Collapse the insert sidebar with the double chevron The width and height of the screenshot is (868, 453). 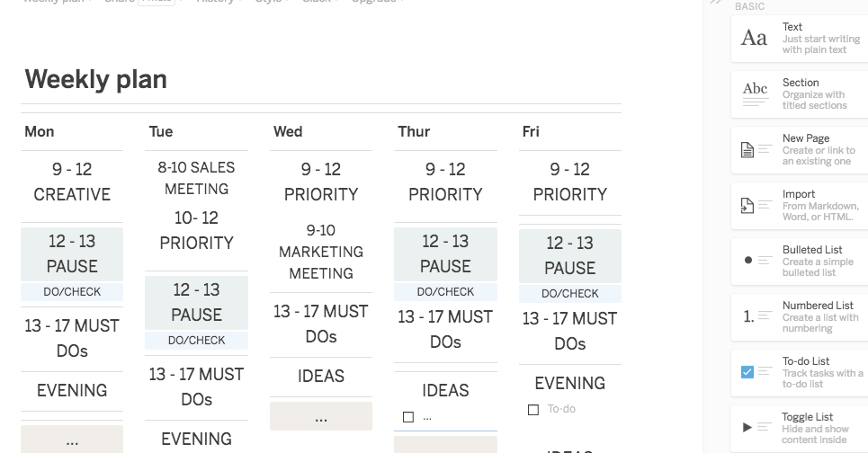(x=715, y=2)
